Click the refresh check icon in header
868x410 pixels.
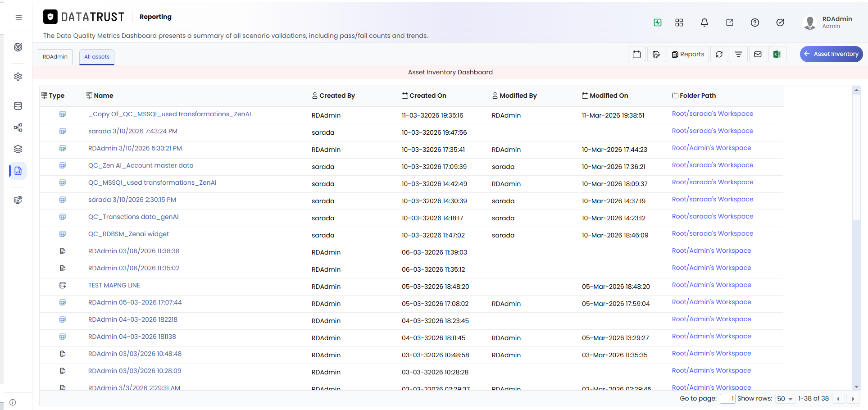pyautogui.click(x=780, y=23)
